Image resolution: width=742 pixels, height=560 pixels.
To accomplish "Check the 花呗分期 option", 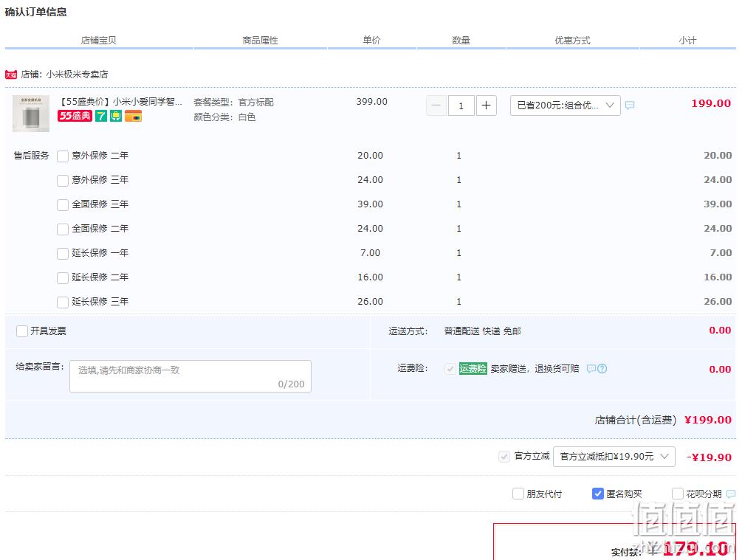I will (678, 494).
